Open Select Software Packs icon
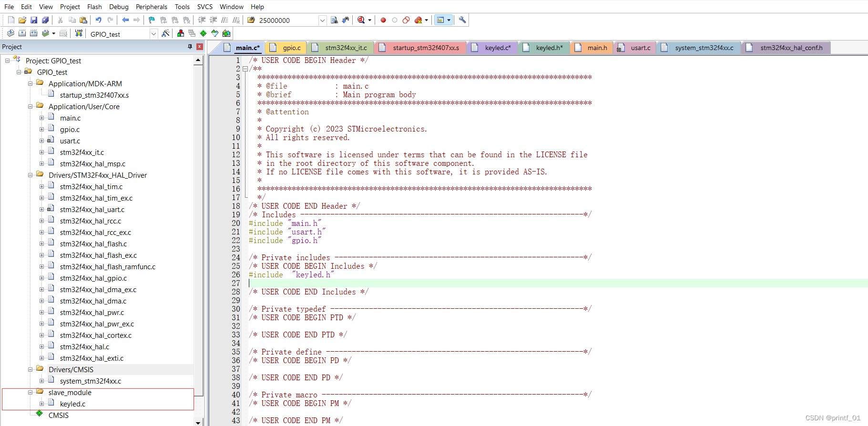 [215, 33]
